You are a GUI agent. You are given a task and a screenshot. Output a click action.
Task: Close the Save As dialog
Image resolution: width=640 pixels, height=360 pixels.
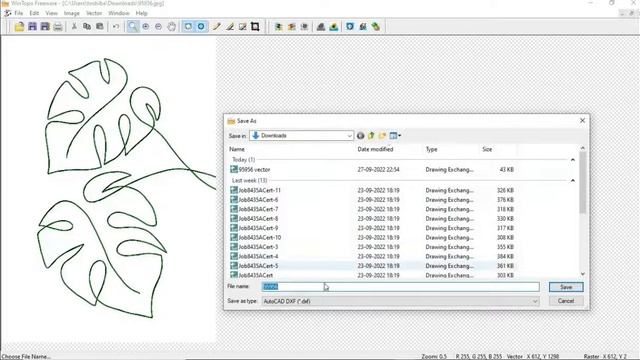click(x=582, y=121)
